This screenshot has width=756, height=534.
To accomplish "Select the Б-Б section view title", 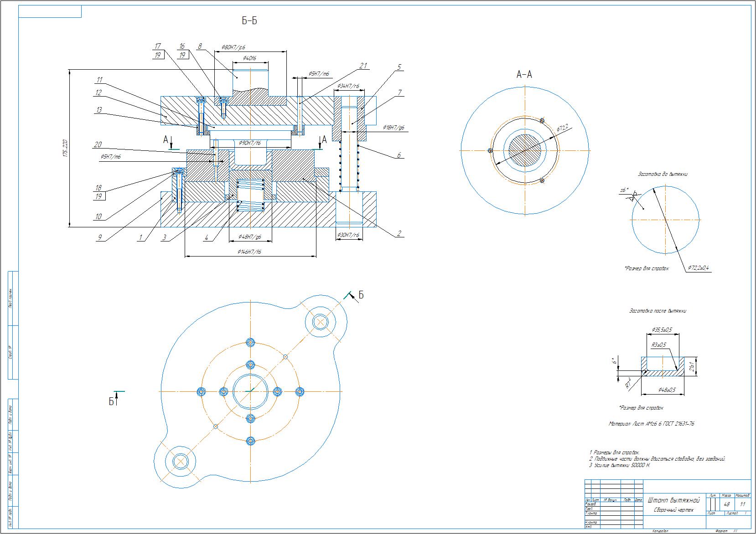I will point(249,21).
